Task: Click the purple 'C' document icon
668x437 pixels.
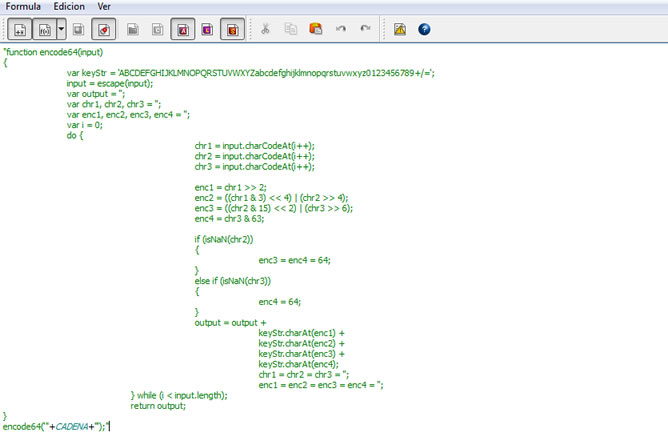Action: click(207, 29)
